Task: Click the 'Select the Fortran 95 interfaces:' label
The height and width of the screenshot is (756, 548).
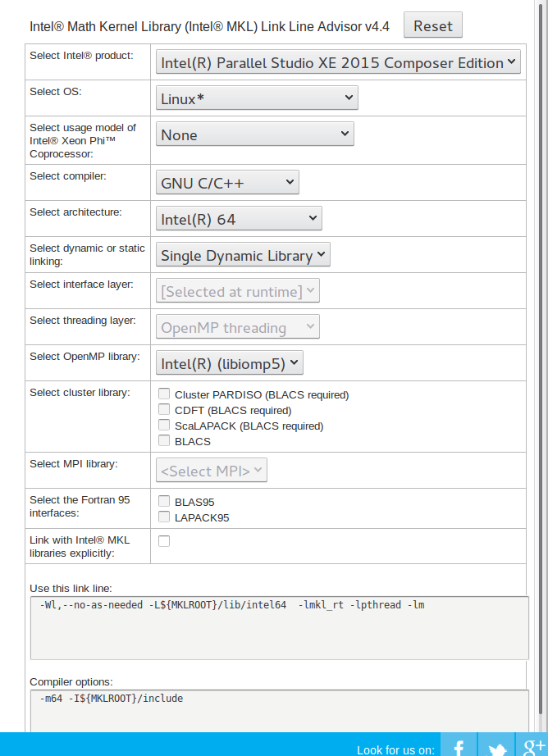Action: (80, 506)
